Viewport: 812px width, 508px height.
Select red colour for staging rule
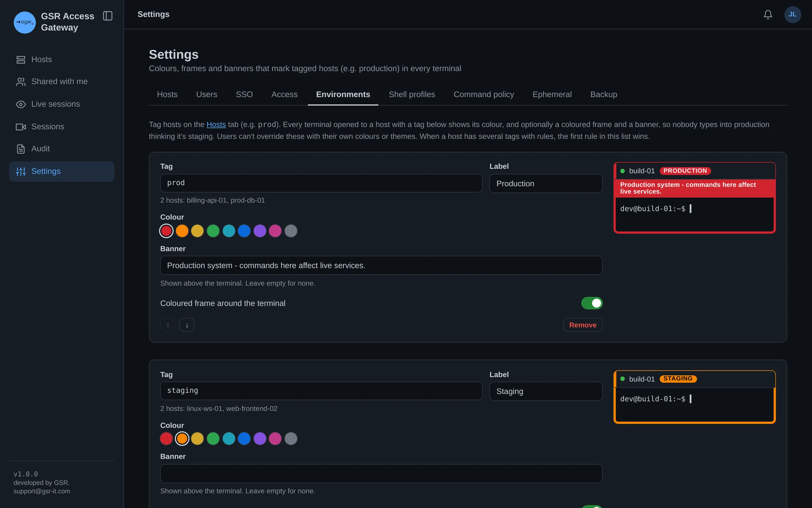(166, 439)
